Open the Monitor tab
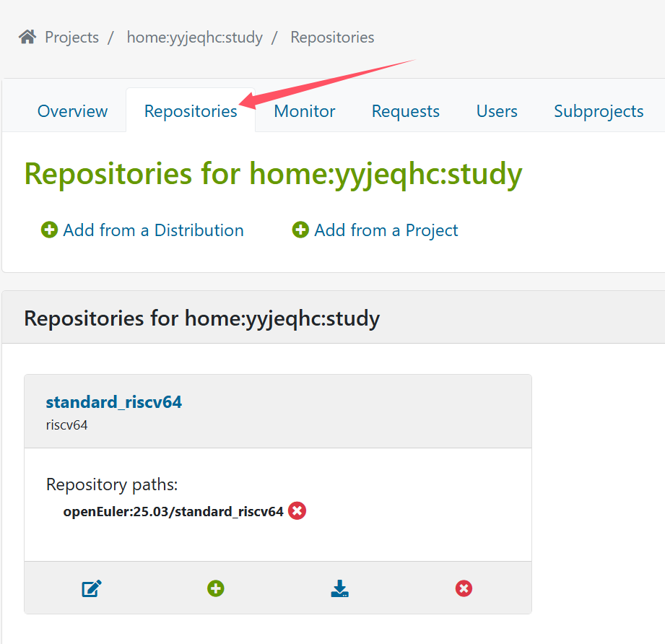Screen dimensions: 665x644 pos(305,111)
